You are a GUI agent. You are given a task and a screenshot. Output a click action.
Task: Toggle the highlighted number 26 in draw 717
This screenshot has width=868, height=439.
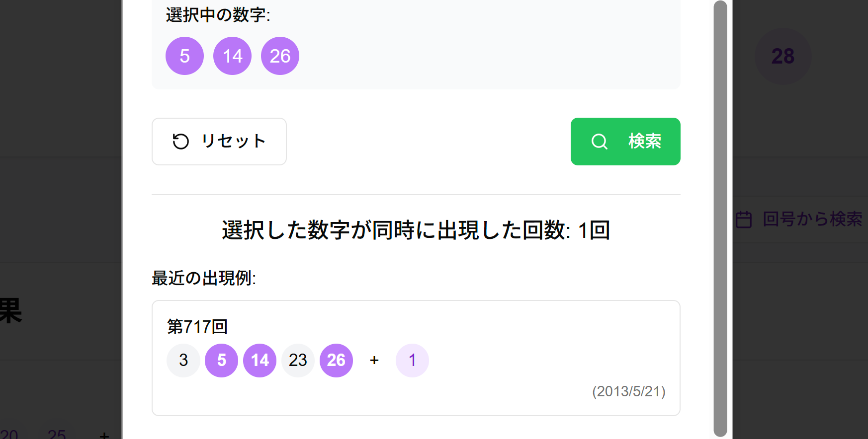(336, 361)
